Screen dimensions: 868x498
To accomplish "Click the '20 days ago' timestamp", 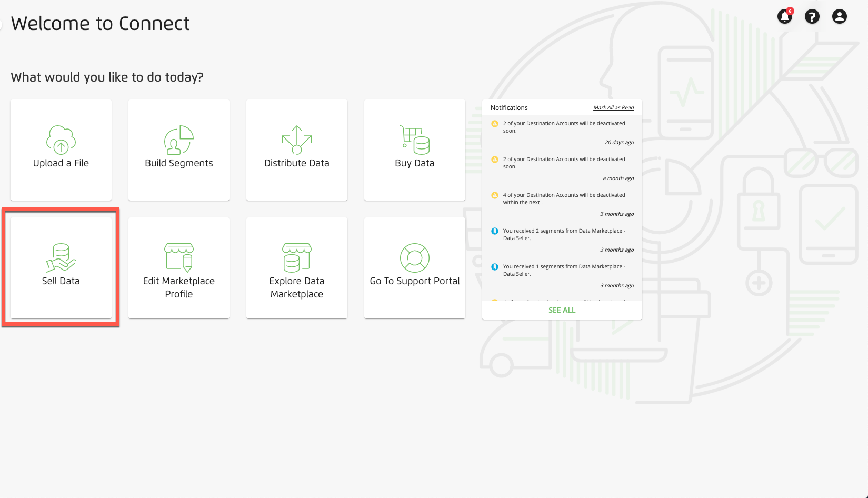I will 619,143.
